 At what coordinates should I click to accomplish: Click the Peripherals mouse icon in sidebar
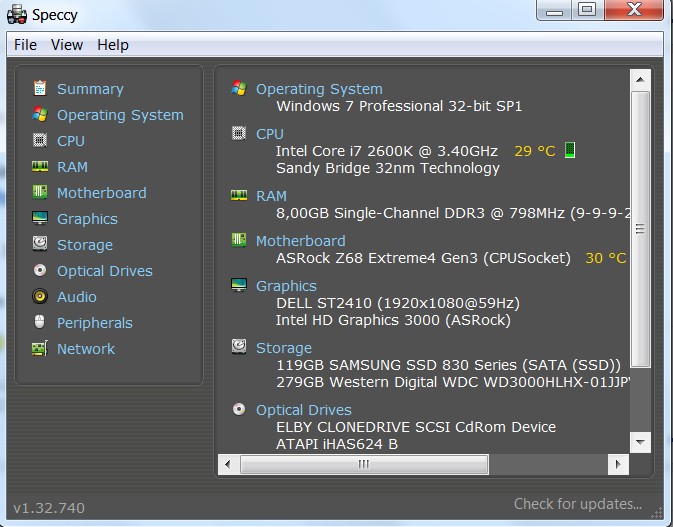tap(39, 322)
